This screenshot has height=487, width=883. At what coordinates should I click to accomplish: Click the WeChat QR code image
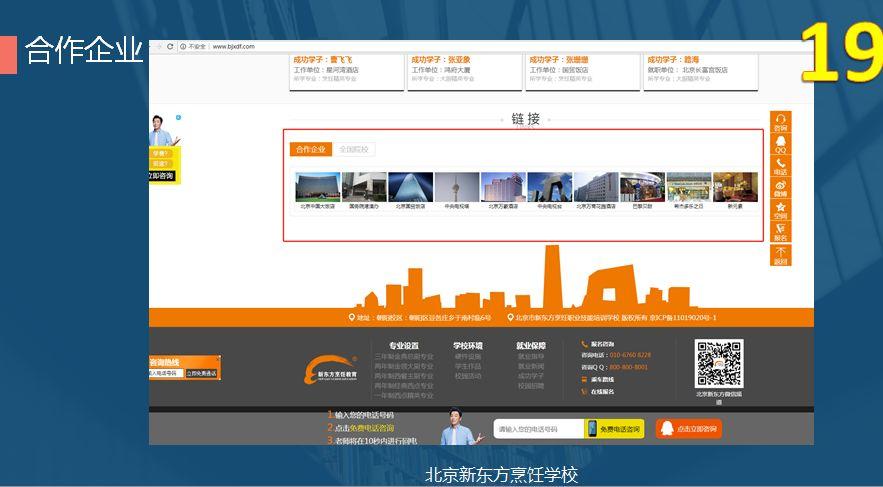[x=719, y=364]
